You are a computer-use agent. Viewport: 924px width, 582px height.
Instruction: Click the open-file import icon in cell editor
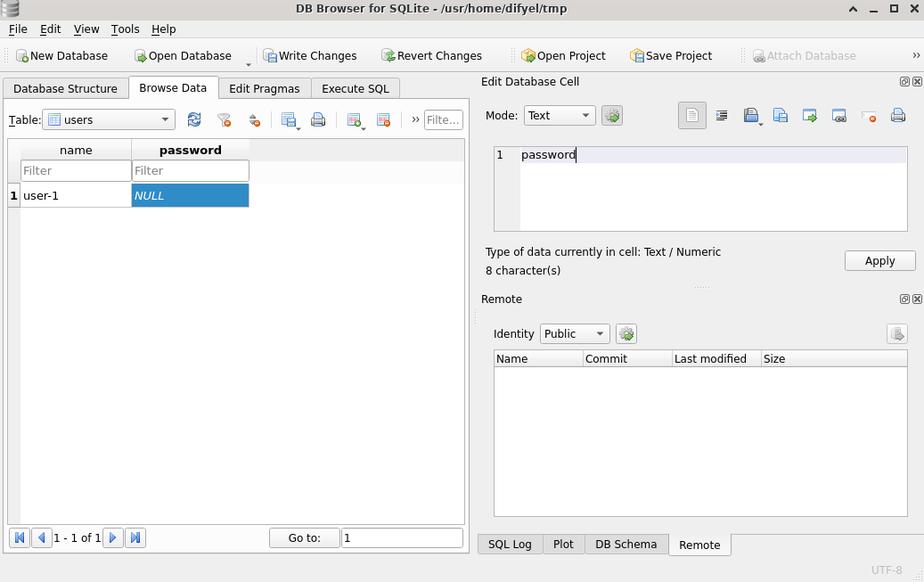point(751,116)
